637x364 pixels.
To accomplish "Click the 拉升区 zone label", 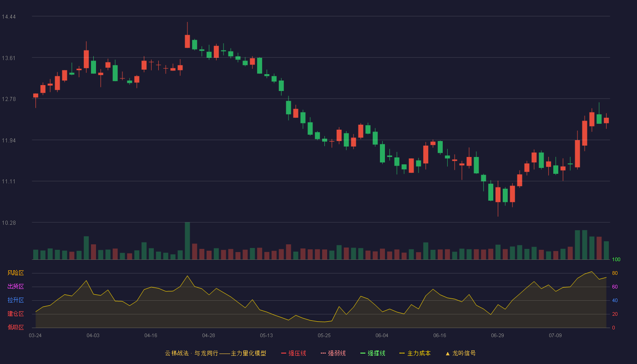I will [15, 300].
